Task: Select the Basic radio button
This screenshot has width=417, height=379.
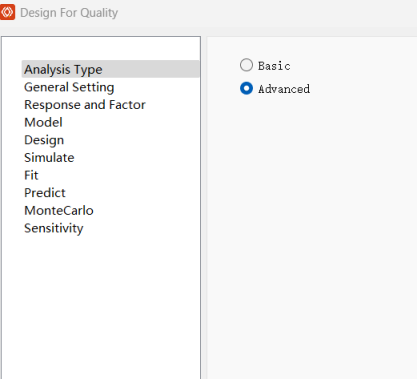Action: 246,65
